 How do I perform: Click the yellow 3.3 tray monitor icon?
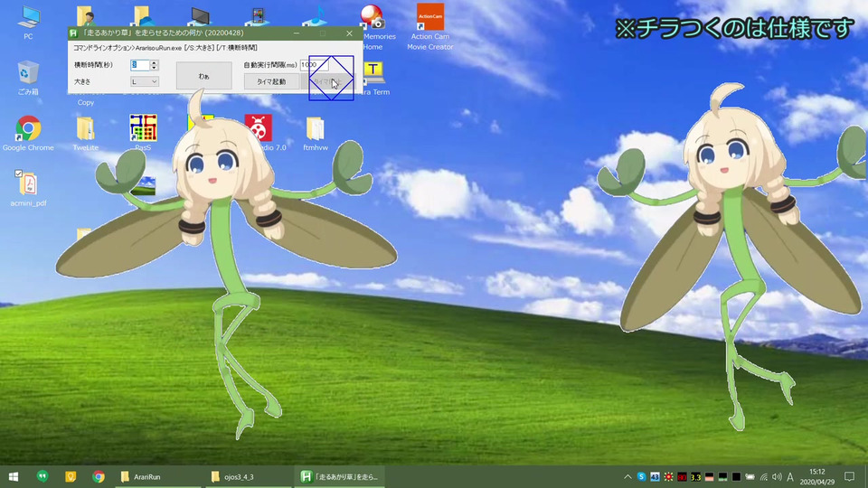[696, 477]
